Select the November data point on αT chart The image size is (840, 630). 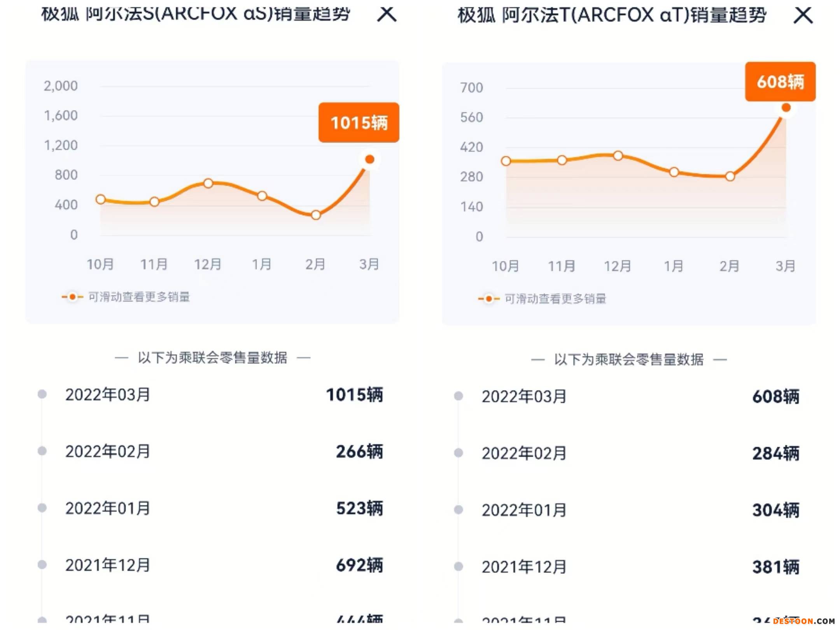pyautogui.click(x=562, y=160)
